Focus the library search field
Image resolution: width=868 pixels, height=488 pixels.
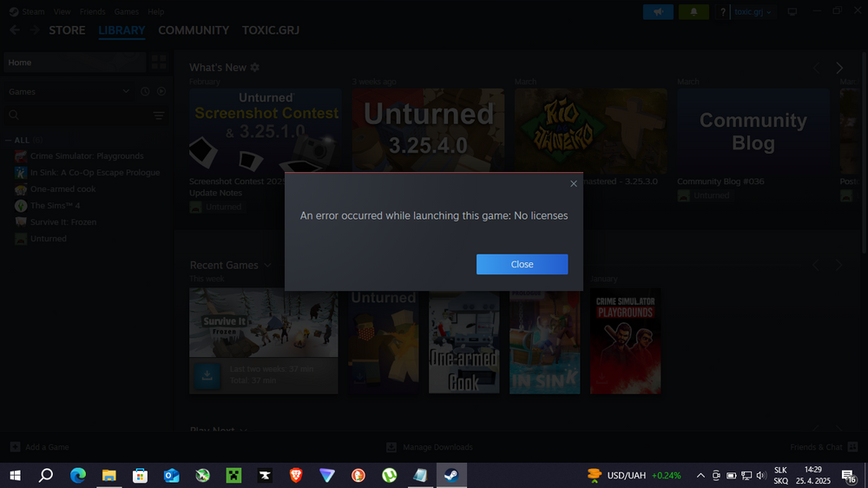pos(77,115)
